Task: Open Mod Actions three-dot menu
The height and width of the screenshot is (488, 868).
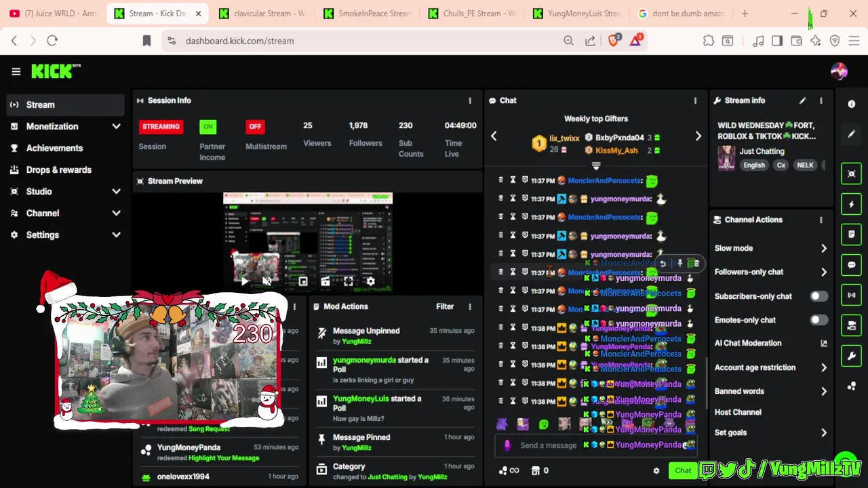Action: point(470,306)
